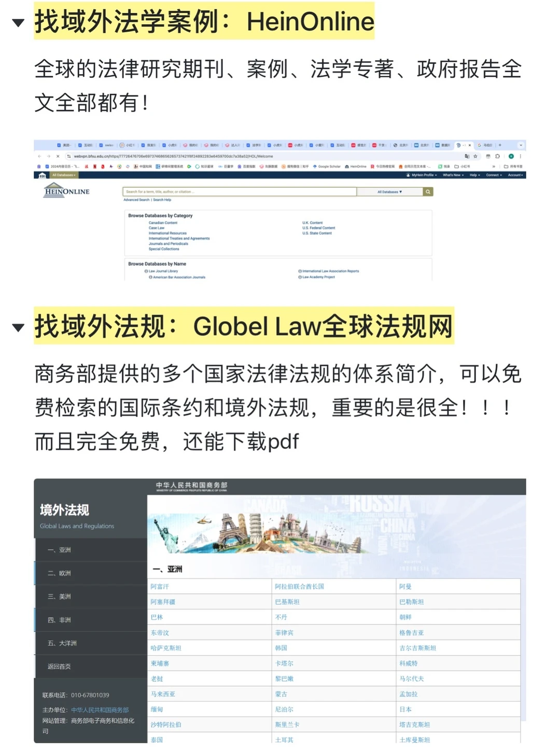Viewport: 560px width, 747px height.
Task: Open the Canadian Content category
Action: pyautogui.click(x=163, y=223)
